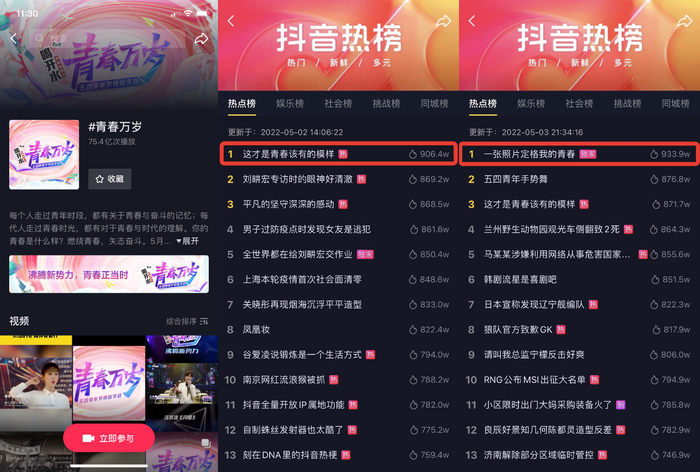Open hot topic 一张照片定格我的青春
This screenshot has width=700, height=472.
[579, 154]
